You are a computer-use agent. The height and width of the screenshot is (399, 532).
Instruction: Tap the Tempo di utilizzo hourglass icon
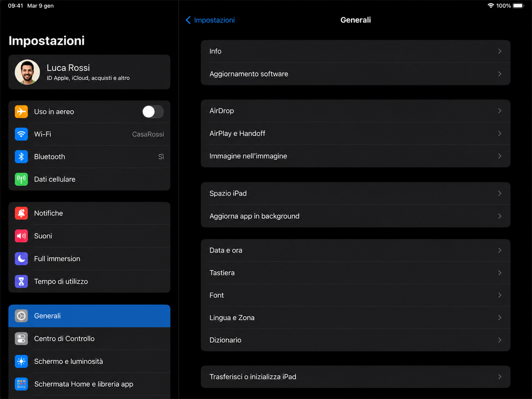tap(21, 281)
